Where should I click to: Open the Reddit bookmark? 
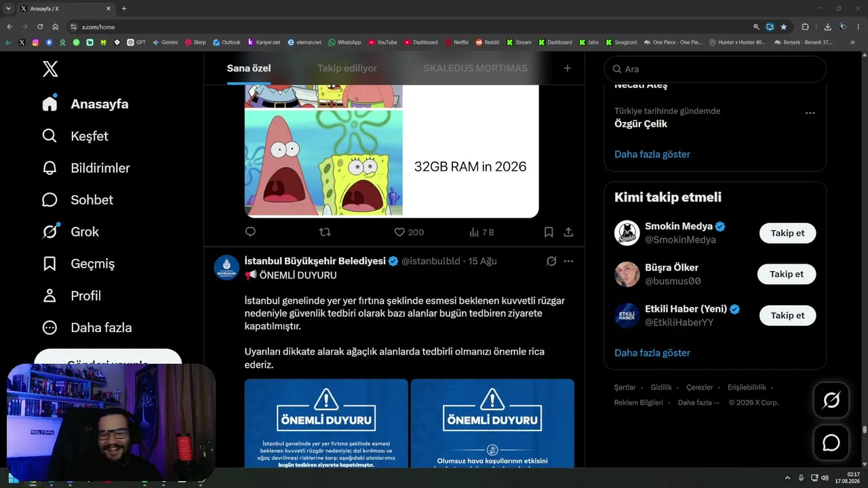tap(488, 42)
